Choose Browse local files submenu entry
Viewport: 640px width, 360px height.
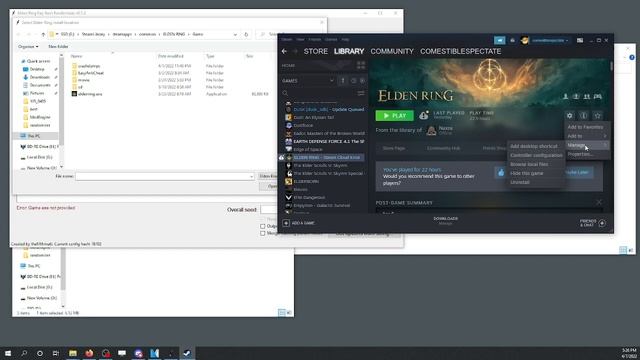[x=529, y=164]
